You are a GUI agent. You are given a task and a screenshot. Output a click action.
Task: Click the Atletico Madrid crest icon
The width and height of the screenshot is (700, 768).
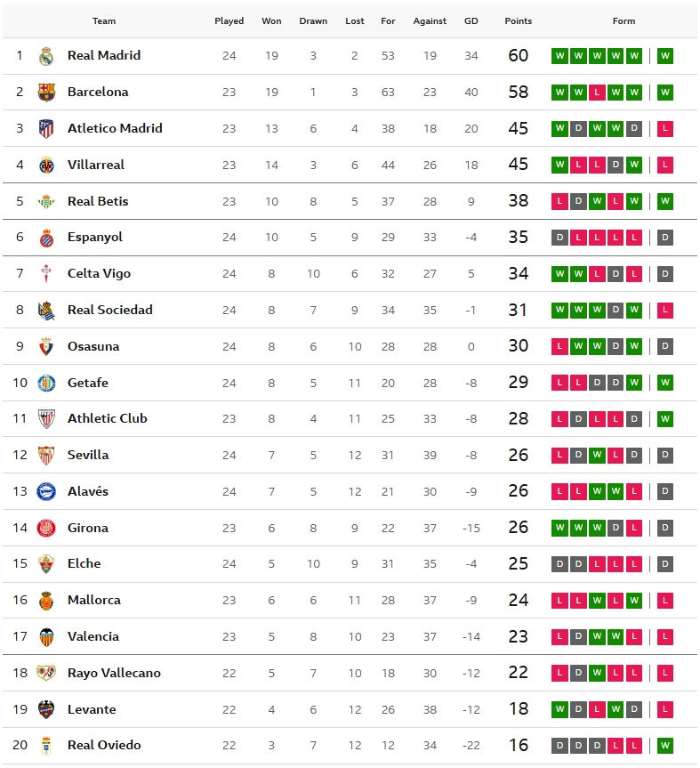[x=46, y=129]
